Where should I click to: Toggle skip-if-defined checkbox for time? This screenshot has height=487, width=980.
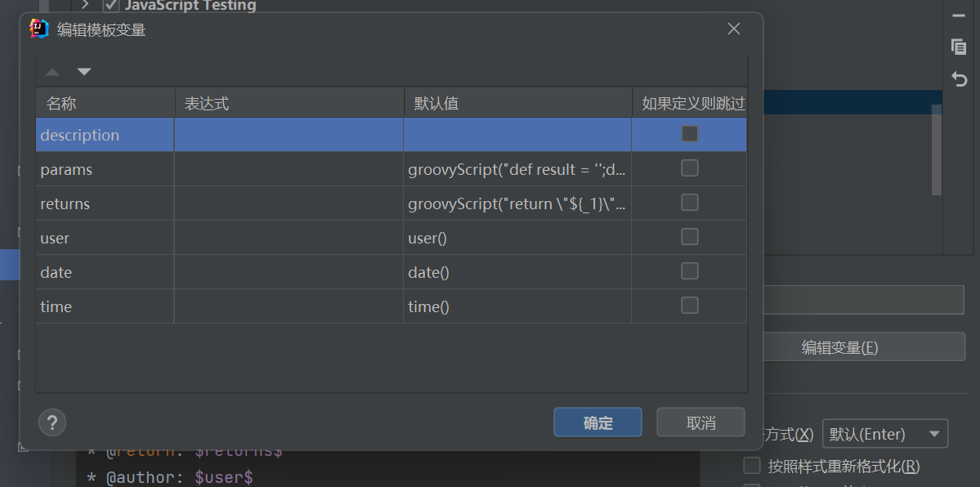(x=689, y=306)
